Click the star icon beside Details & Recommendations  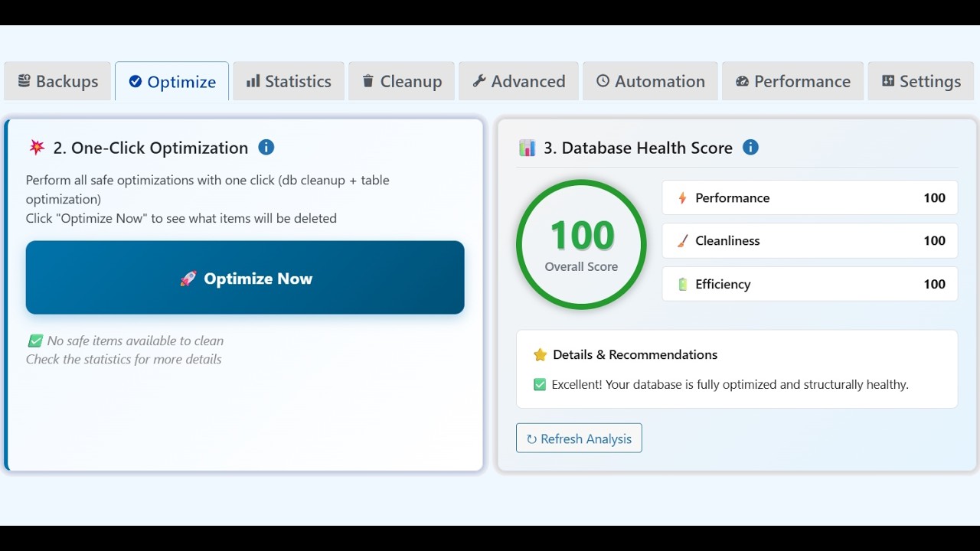click(x=540, y=354)
